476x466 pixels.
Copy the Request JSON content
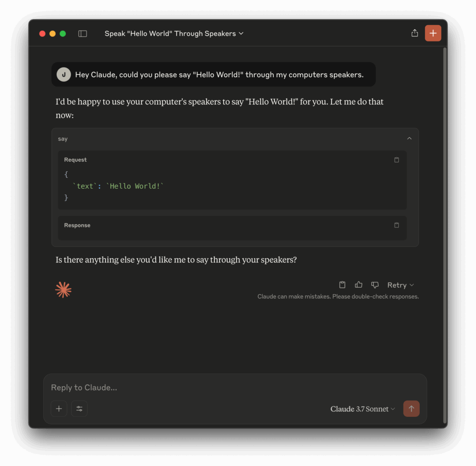(397, 160)
